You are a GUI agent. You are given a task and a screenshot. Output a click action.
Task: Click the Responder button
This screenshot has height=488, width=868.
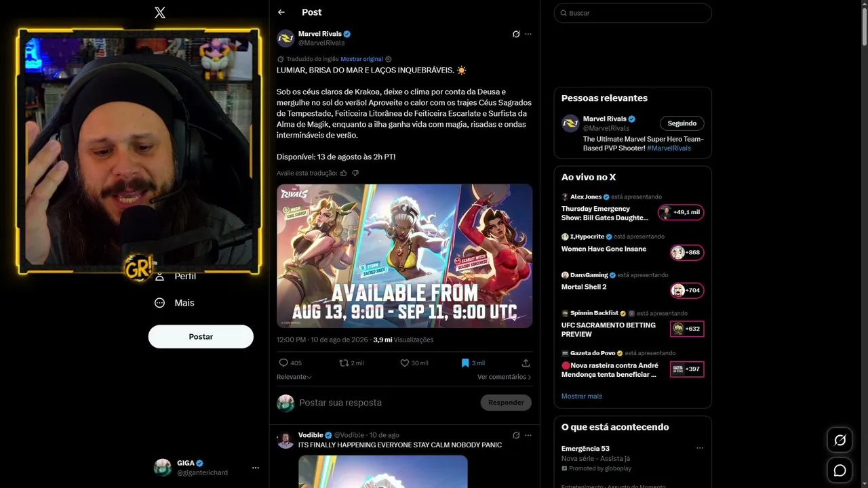(506, 403)
